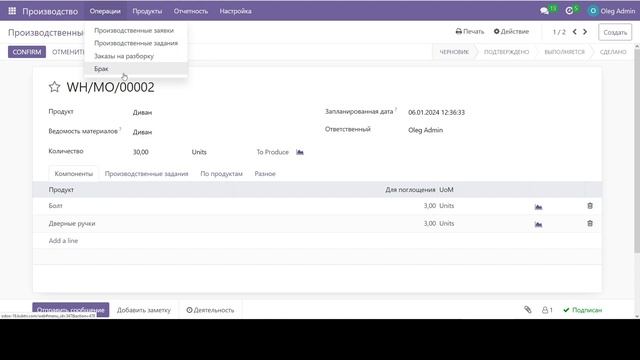Open the followers count icon
This screenshot has width=640, height=360.
pos(547,310)
